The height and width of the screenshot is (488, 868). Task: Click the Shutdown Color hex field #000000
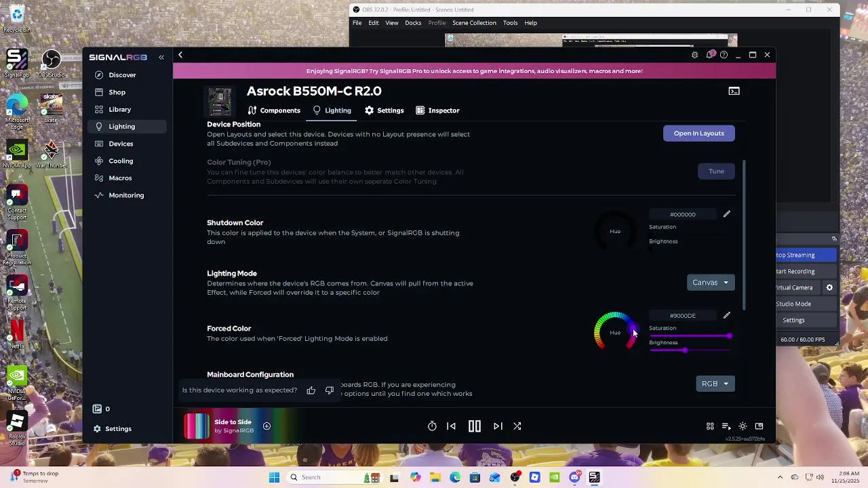click(683, 214)
